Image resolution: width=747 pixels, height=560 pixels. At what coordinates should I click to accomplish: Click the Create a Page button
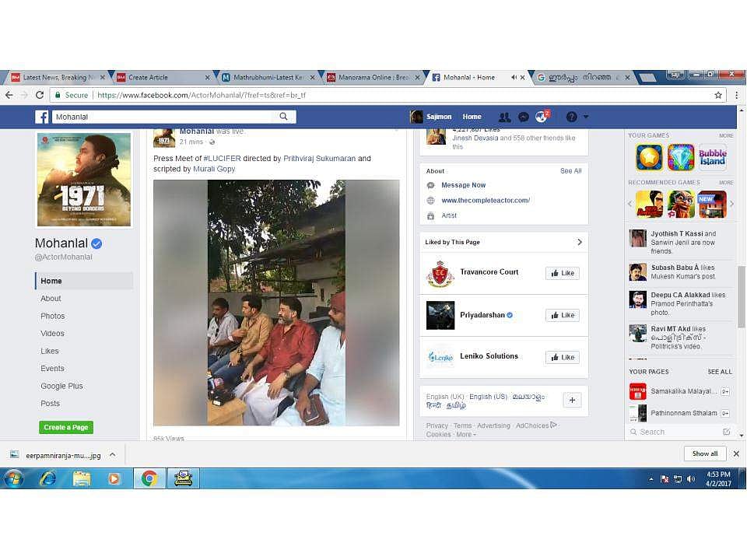click(66, 428)
